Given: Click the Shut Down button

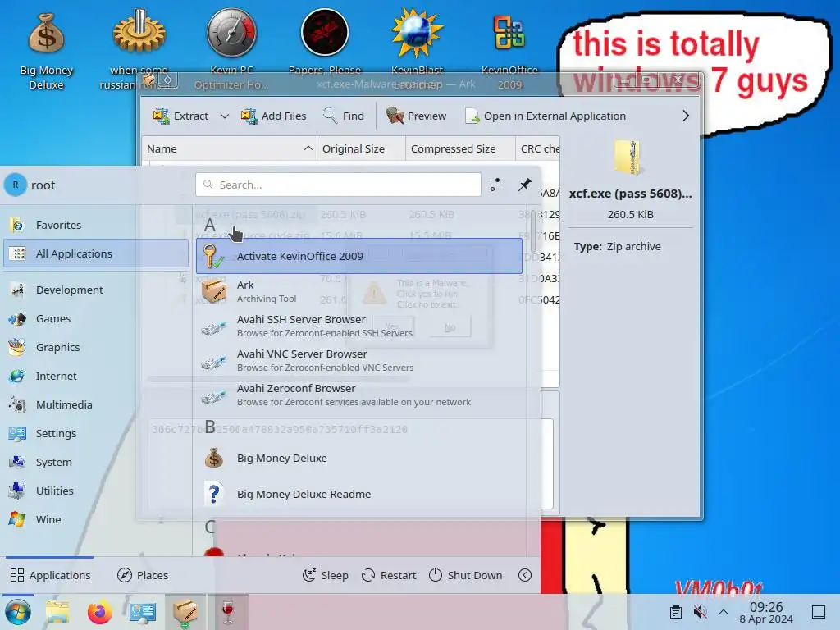Looking at the screenshot, I should coord(466,575).
